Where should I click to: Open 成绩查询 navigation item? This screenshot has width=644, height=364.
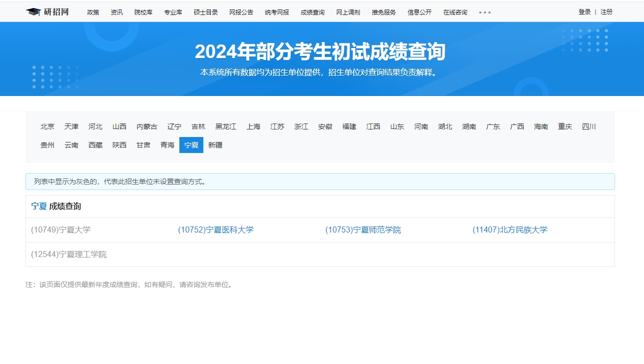click(x=312, y=12)
